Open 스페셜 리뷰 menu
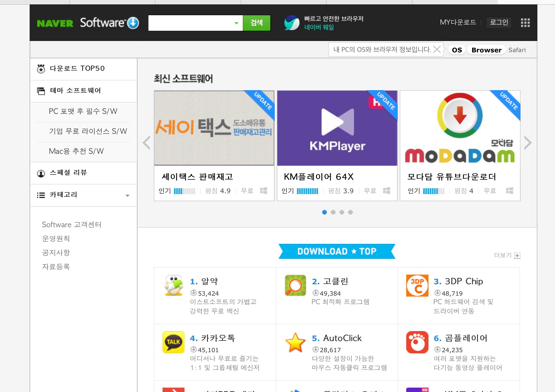This screenshot has width=555, height=392. tap(83, 173)
